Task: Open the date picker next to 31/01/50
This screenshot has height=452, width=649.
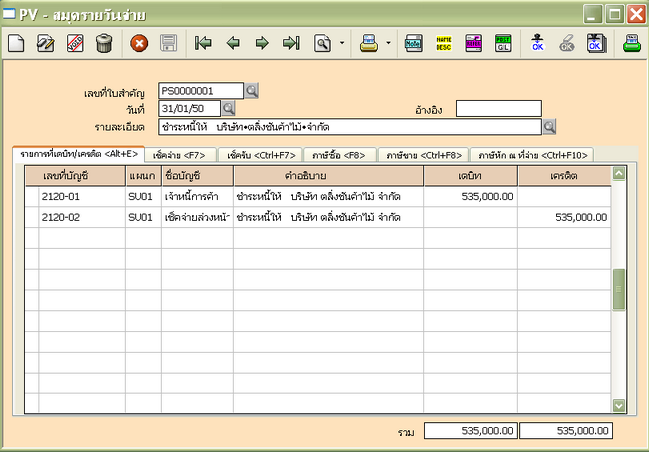Action: (x=228, y=108)
